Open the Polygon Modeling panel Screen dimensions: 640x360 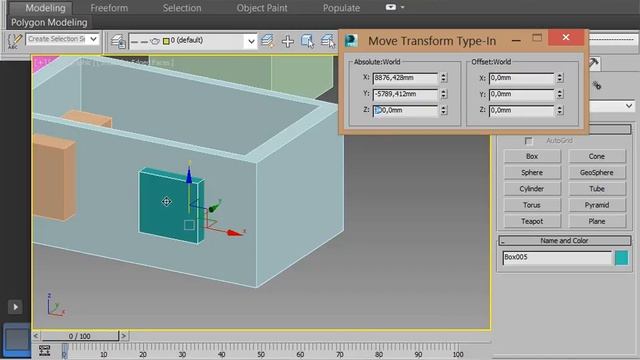coord(49,22)
